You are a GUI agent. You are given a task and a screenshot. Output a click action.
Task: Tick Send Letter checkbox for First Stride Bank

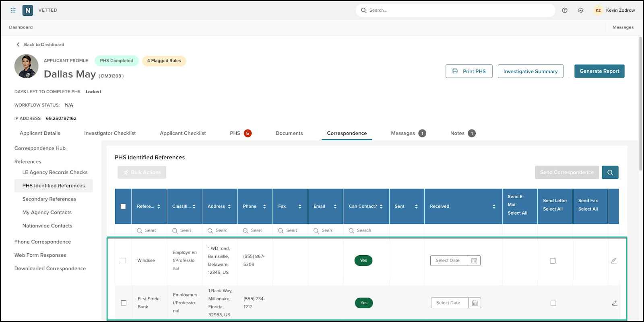(553, 304)
